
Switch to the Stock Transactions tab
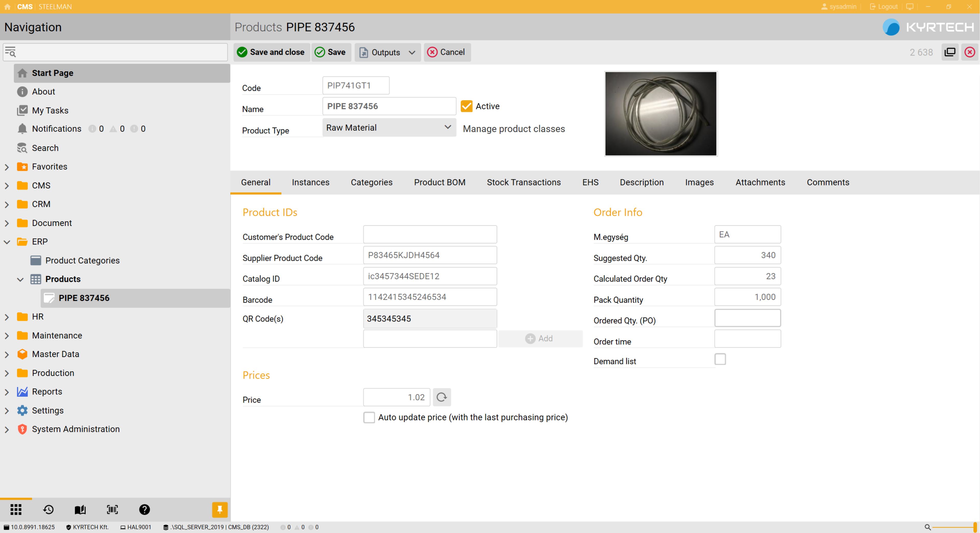523,182
